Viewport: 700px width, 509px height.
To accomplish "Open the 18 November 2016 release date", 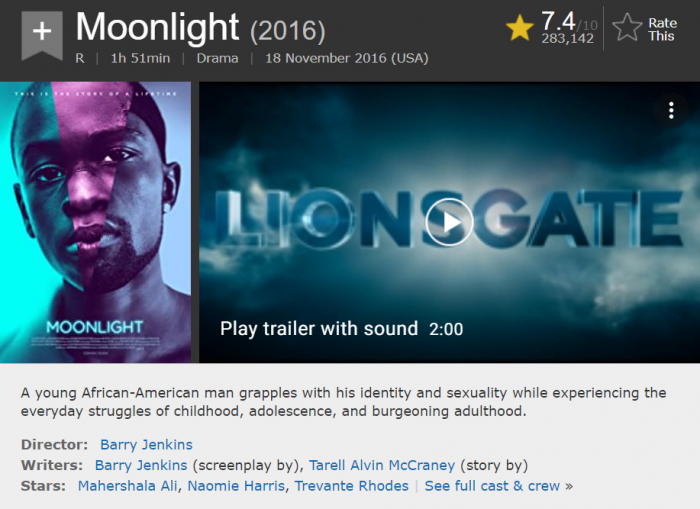I will 346,58.
